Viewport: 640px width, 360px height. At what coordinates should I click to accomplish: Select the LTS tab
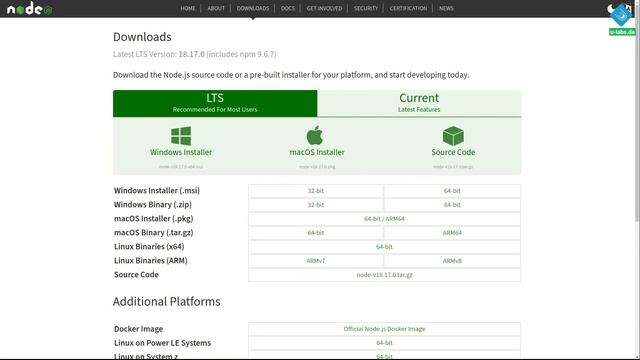point(215,103)
